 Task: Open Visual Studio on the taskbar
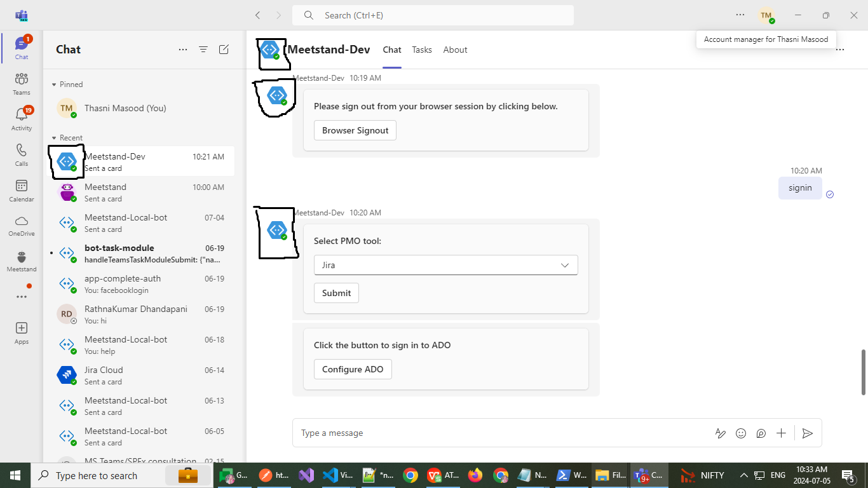(306, 475)
